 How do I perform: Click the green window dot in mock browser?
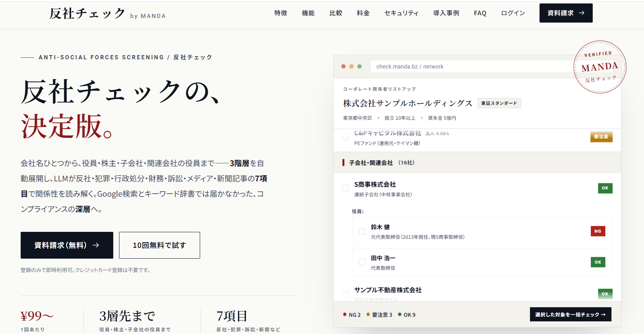359,67
